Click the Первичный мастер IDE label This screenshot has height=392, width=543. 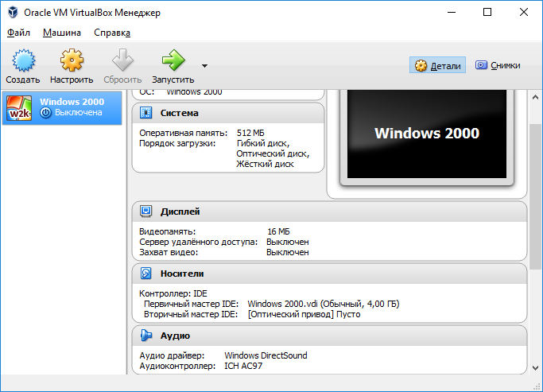(191, 304)
